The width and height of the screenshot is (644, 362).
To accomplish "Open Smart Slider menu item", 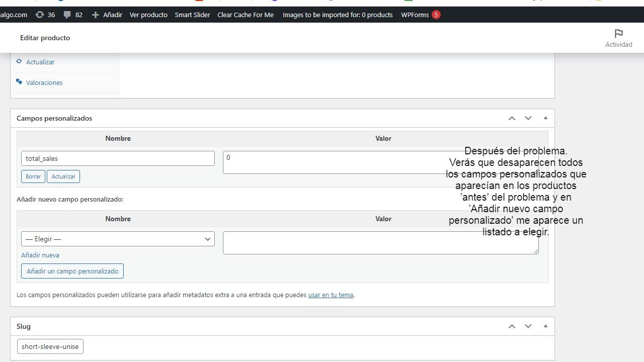I will point(192,15).
